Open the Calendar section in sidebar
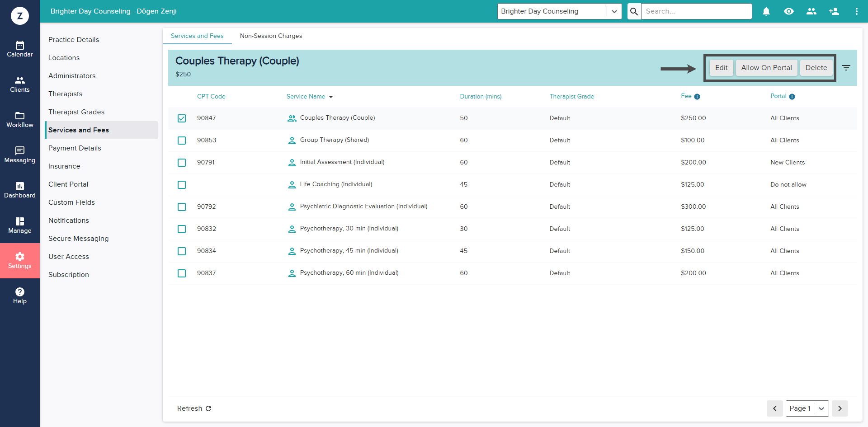This screenshot has width=868, height=427. pyautogui.click(x=20, y=49)
